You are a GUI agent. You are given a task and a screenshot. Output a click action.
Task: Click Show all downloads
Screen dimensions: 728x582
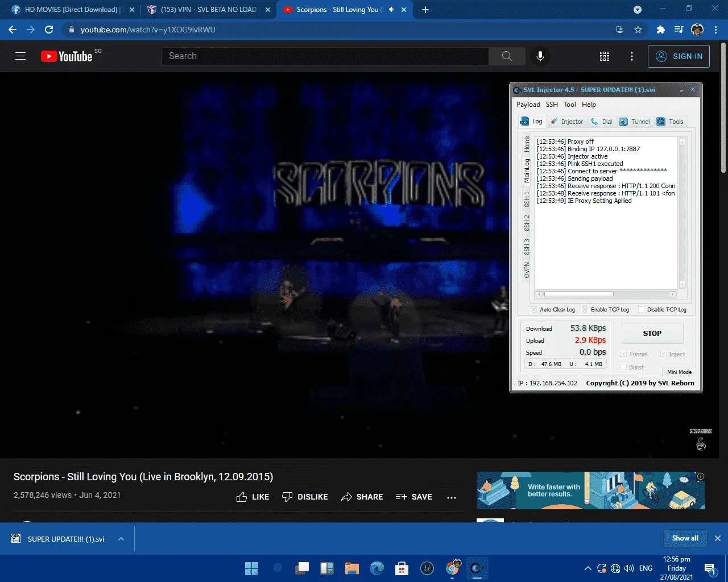pyautogui.click(x=685, y=538)
